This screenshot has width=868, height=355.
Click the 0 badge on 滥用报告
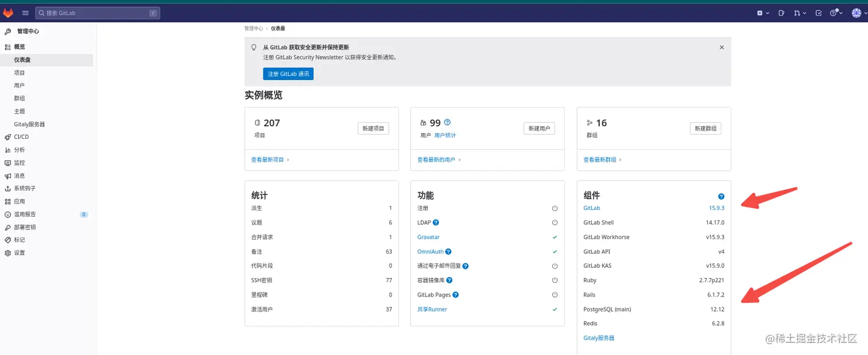[x=84, y=214]
